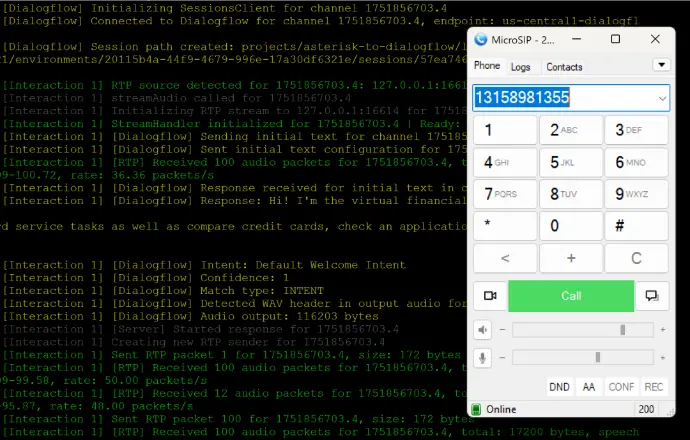Dial the hash key on keypad
The height and width of the screenshot is (440, 690).
click(x=636, y=226)
